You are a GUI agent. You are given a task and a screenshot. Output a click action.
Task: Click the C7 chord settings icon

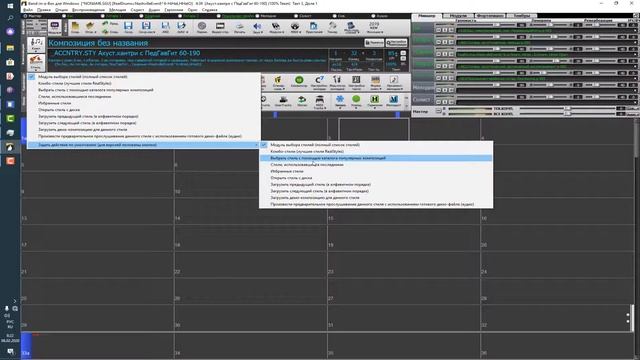319,82
